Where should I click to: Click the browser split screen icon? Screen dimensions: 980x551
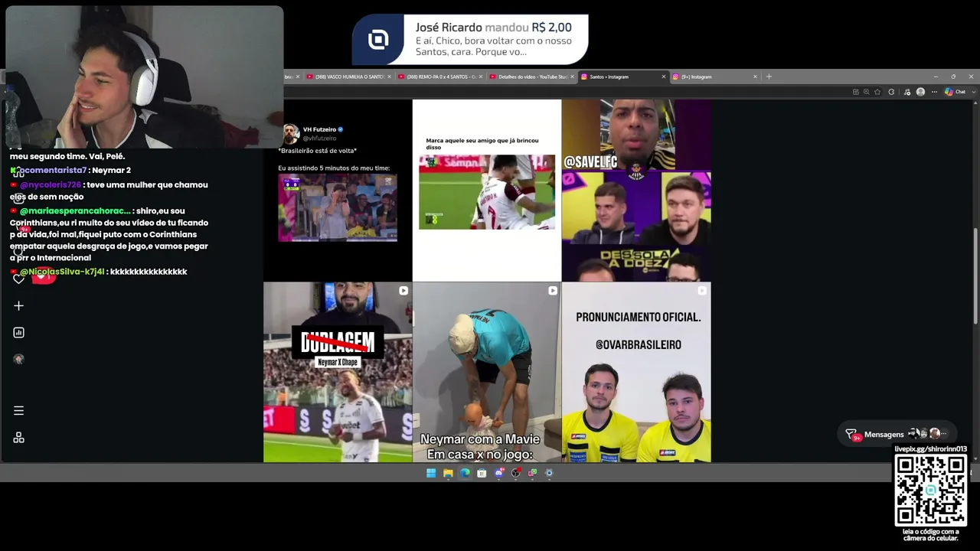[x=855, y=92]
